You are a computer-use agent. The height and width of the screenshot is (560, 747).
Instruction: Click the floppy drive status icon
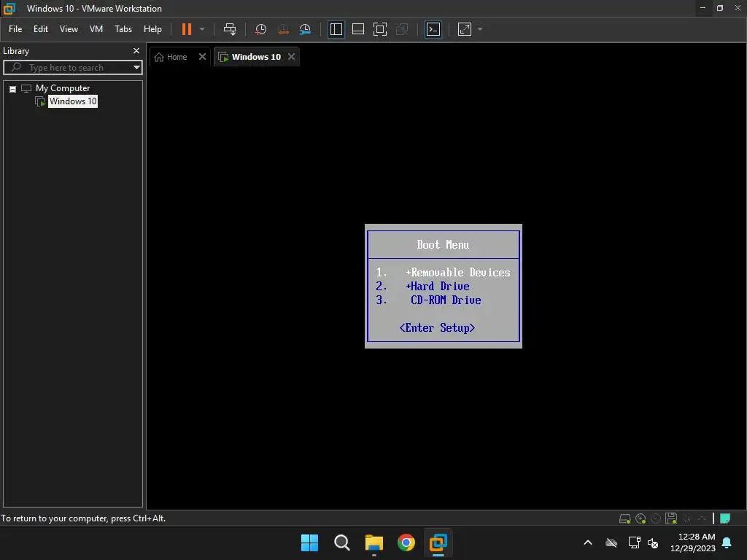671,518
